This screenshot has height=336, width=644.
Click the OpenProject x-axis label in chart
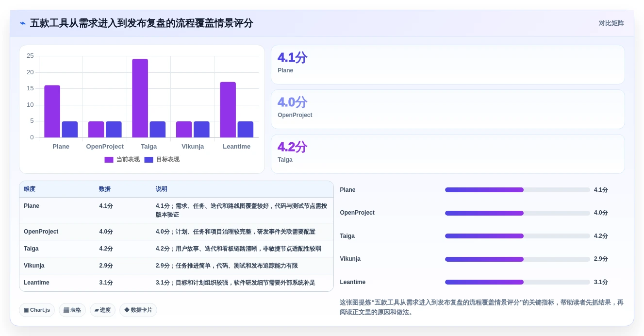pos(105,147)
